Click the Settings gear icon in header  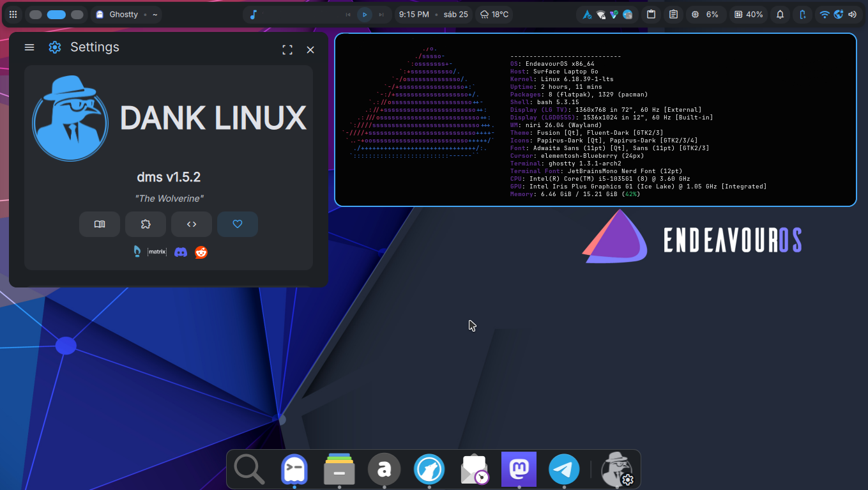point(55,47)
